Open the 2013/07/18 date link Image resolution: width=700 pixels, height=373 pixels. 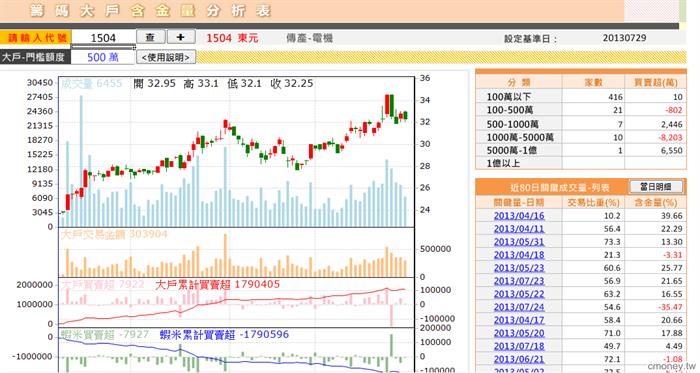point(519,346)
